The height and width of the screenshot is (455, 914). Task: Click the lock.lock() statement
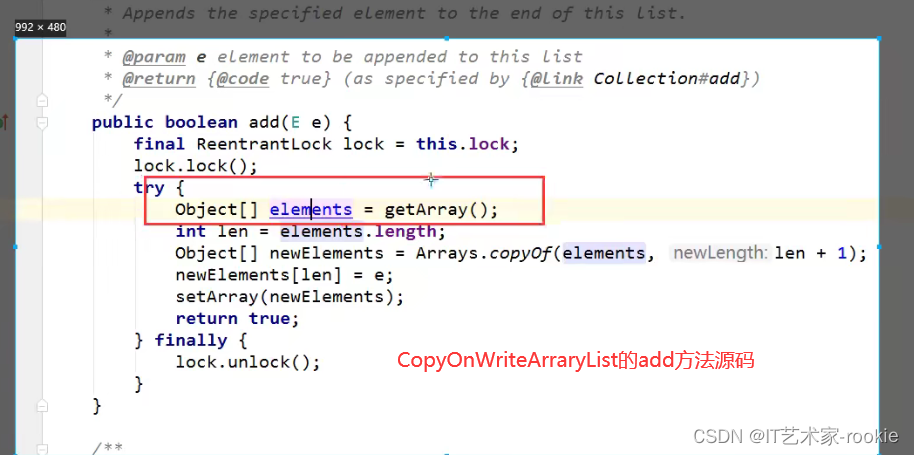click(196, 166)
